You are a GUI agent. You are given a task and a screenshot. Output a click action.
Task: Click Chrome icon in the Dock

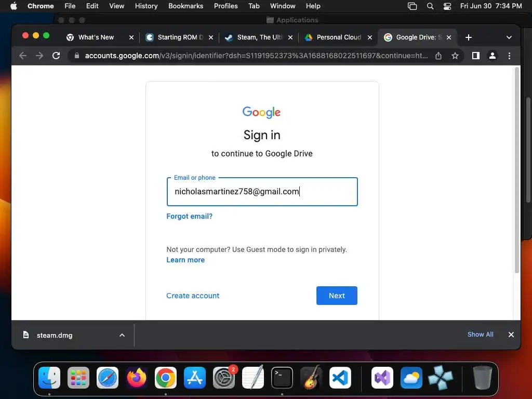(166, 378)
